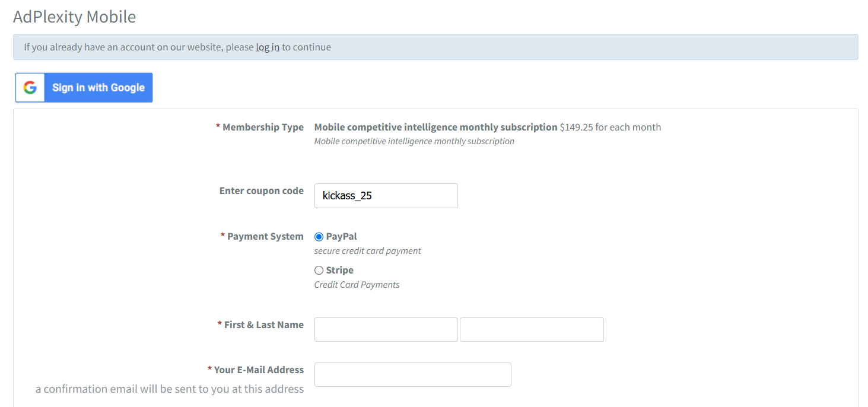Click the Stripe label text
Image resolution: width=868 pixels, height=407 pixels.
pyautogui.click(x=340, y=271)
